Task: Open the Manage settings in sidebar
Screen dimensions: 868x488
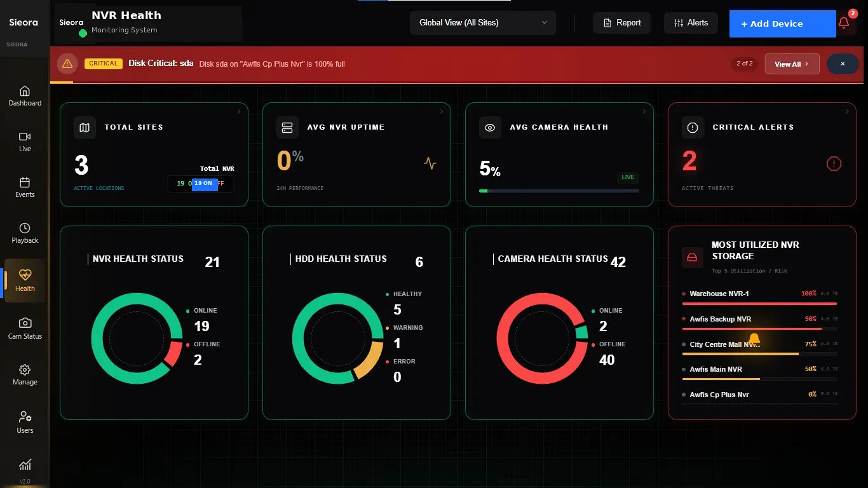Action: point(25,375)
